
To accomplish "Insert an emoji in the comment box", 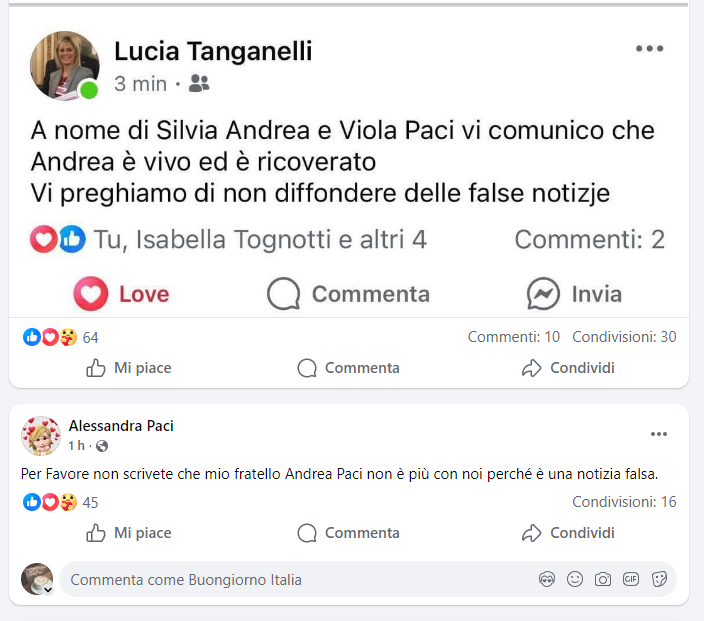I will tap(575, 579).
